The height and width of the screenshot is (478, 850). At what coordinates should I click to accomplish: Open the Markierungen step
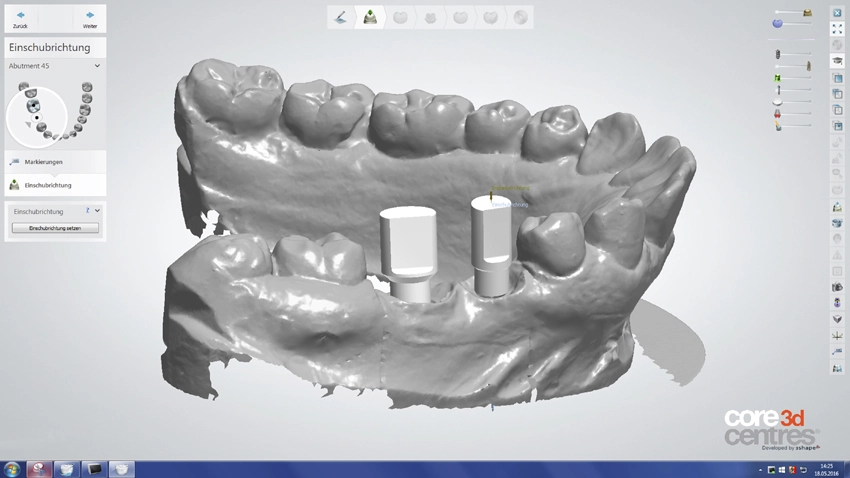point(45,161)
